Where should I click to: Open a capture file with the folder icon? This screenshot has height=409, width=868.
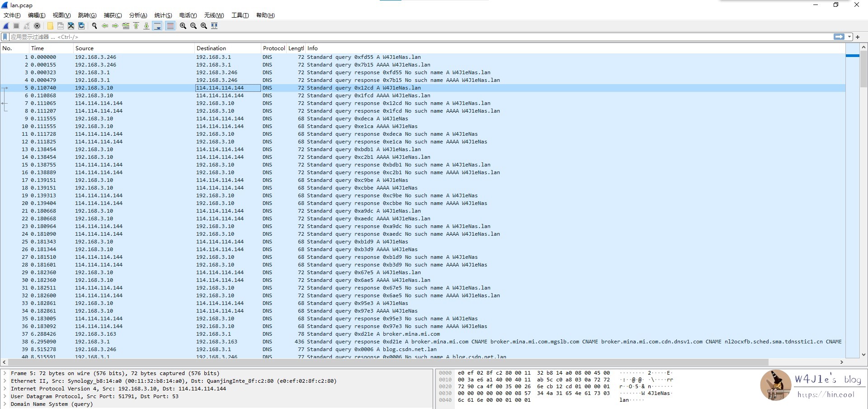pyautogui.click(x=50, y=26)
